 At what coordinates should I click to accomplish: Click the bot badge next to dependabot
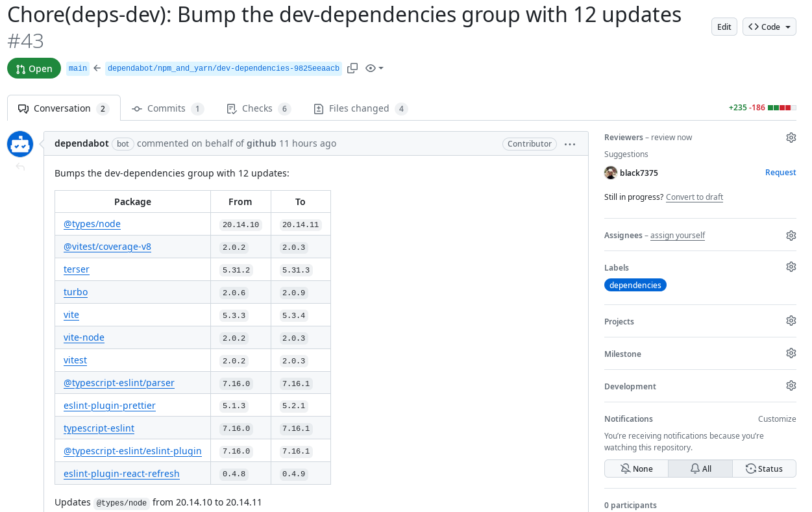(123, 144)
